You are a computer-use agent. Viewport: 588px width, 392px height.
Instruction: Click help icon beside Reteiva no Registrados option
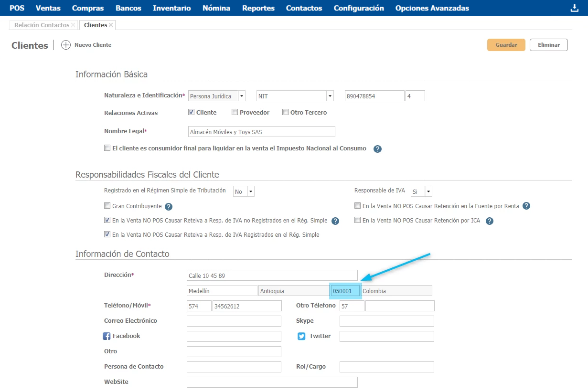point(335,221)
